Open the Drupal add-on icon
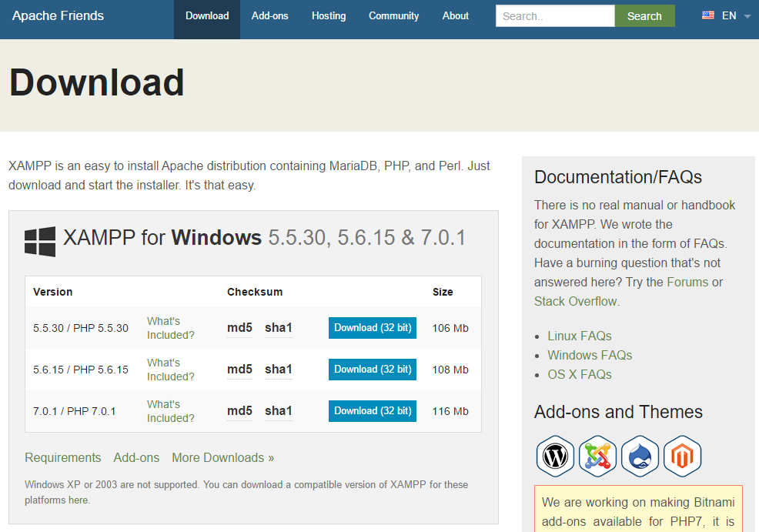Viewport: 759px width, 532px height. [640, 456]
